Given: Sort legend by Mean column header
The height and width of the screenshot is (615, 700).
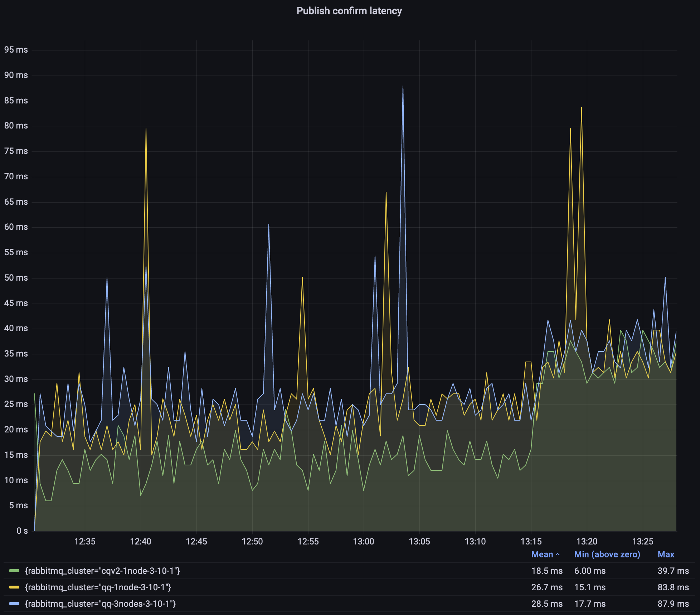Looking at the screenshot, I should [542, 555].
